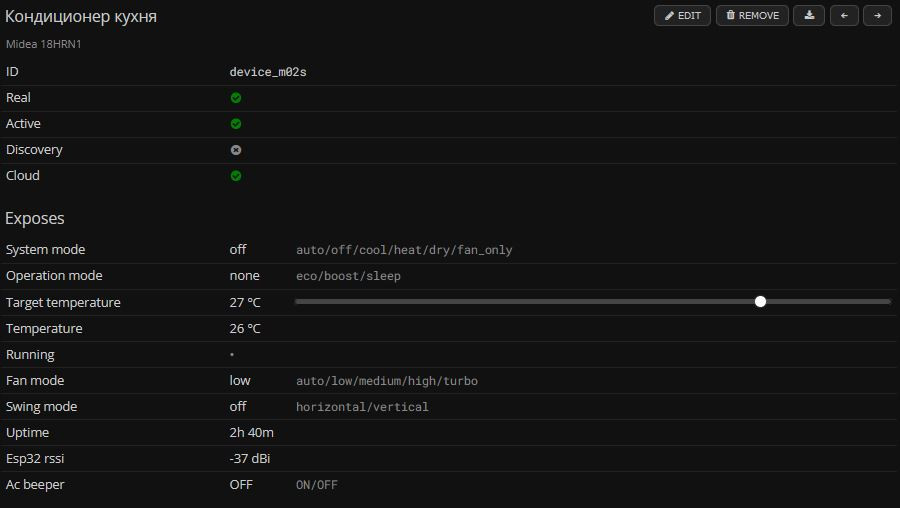This screenshot has width=900, height=508.
Task: Click the Running state dot indicator
Action: (x=232, y=355)
